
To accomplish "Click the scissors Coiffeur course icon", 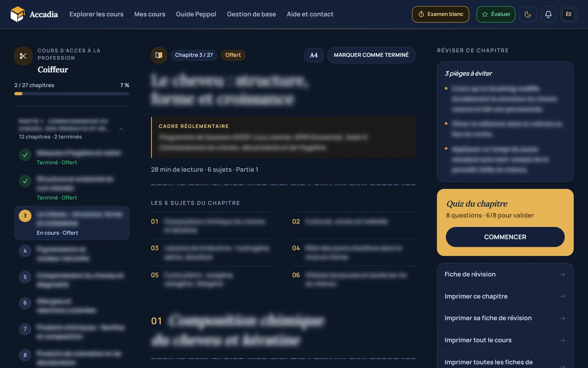I will [23, 56].
